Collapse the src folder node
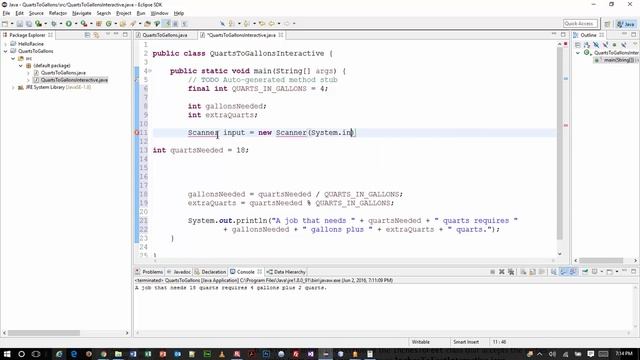 click(x=13, y=58)
